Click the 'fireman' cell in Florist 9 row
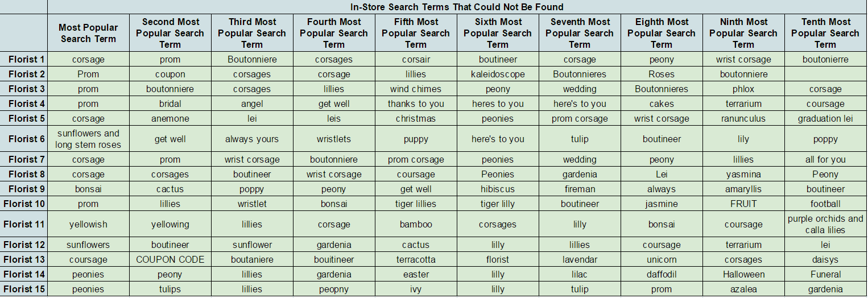 pyautogui.click(x=580, y=189)
